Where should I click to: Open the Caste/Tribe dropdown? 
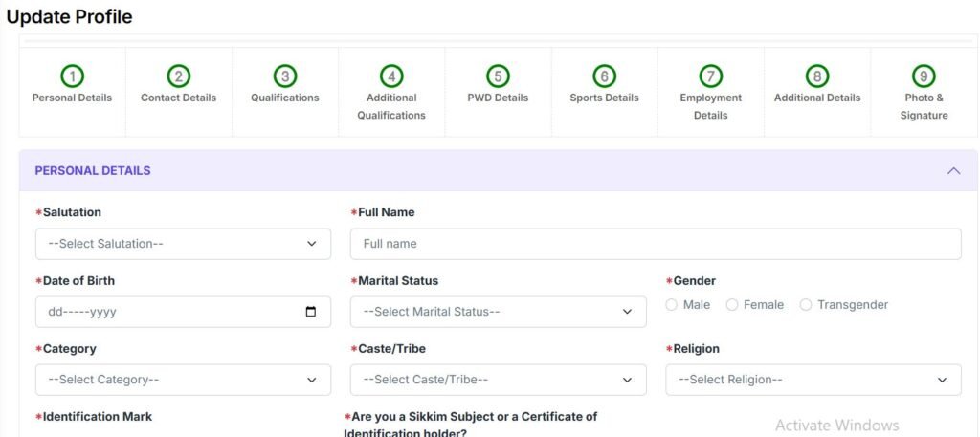(x=498, y=381)
